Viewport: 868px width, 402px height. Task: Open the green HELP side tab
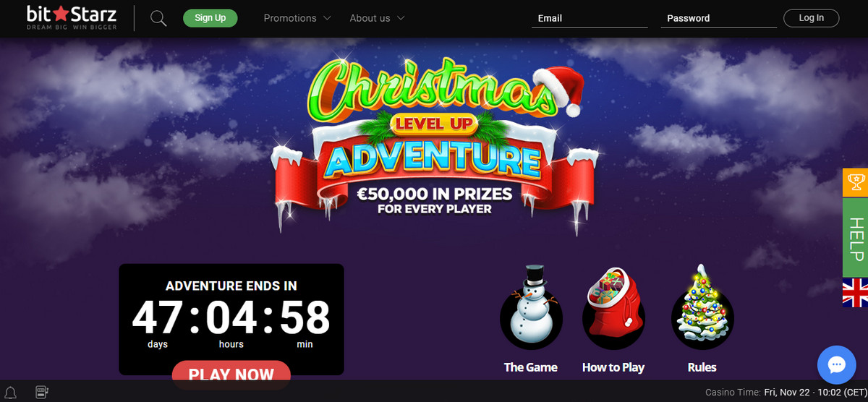[x=856, y=237]
